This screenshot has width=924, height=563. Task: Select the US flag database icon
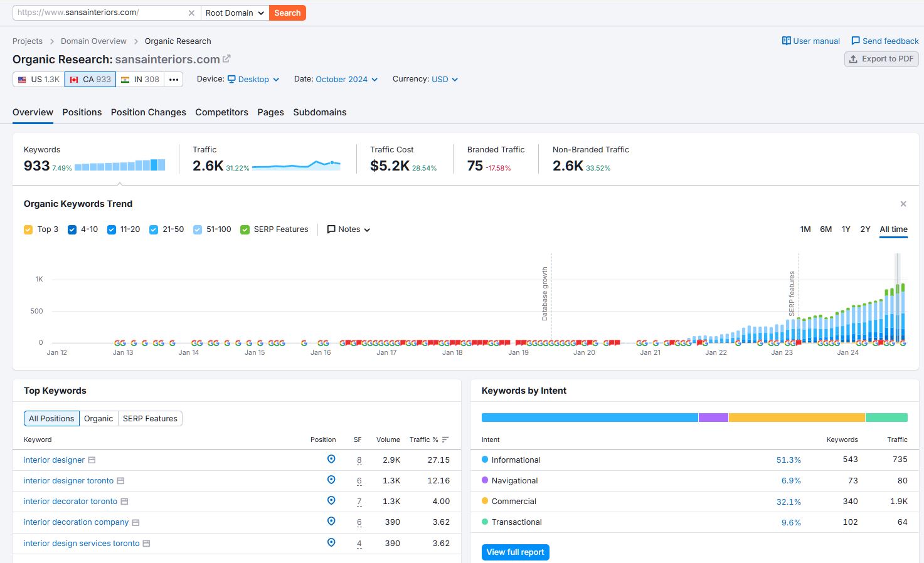pos(22,80)
